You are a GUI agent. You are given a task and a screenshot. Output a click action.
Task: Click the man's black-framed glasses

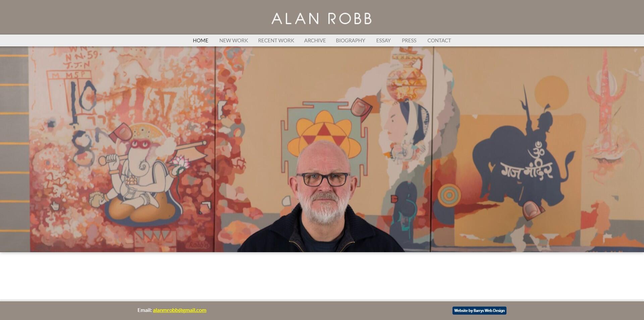coord(323,179)
